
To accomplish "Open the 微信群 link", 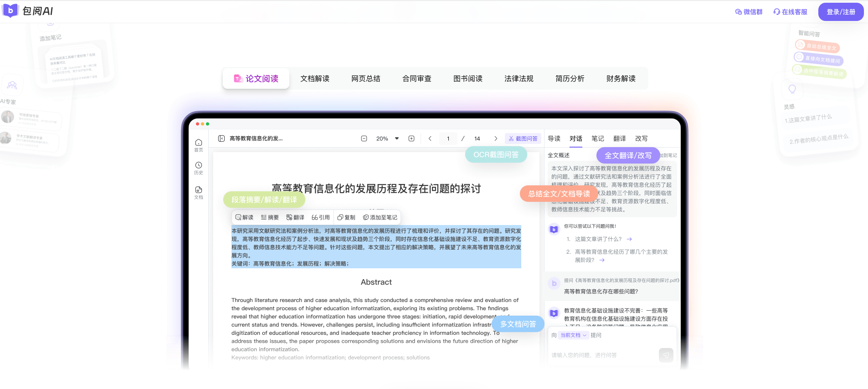I will point(749,12).
